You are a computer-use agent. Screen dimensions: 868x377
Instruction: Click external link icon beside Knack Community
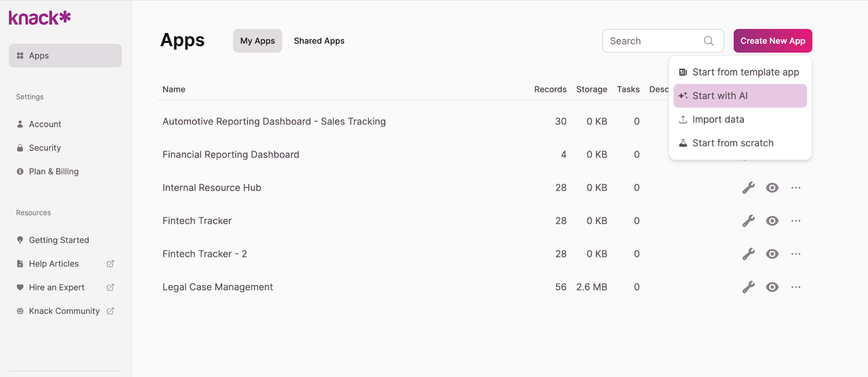coord(110,311)
